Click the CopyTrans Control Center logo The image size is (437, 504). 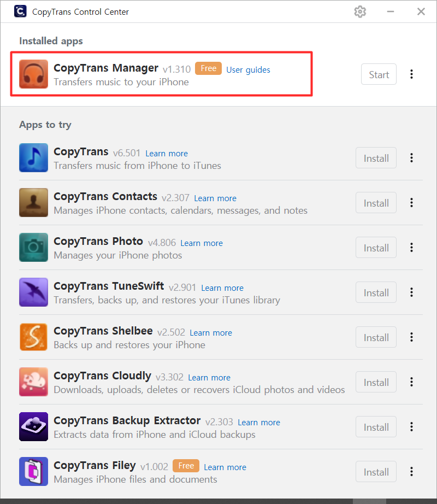(20, 11)
